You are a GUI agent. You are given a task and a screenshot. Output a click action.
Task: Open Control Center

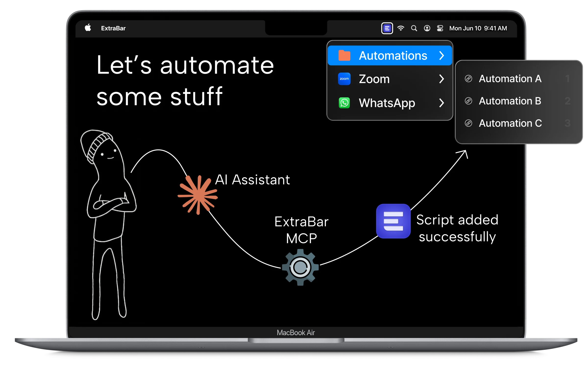point(440,28)
